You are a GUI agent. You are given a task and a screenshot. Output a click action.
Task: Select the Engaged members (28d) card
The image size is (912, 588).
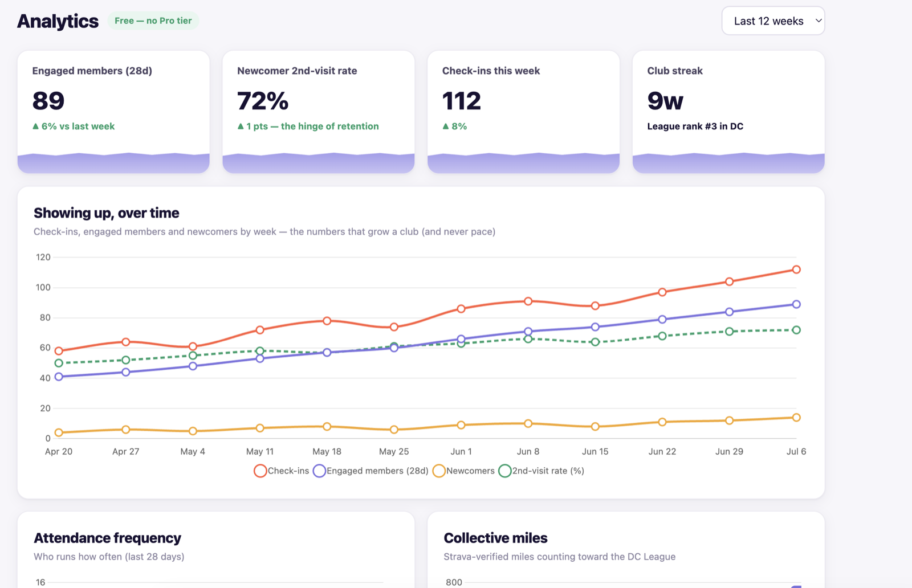(113, 112)
